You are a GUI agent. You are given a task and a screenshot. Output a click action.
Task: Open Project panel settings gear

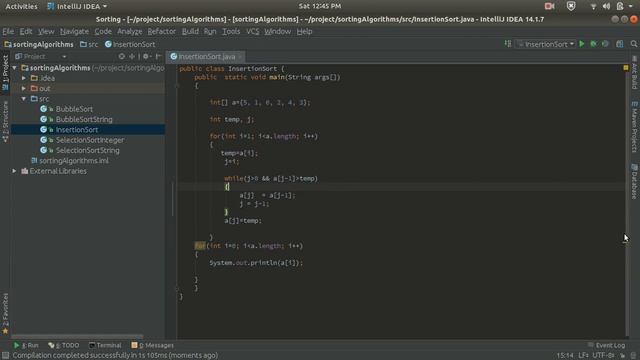(x=147, y=56)
